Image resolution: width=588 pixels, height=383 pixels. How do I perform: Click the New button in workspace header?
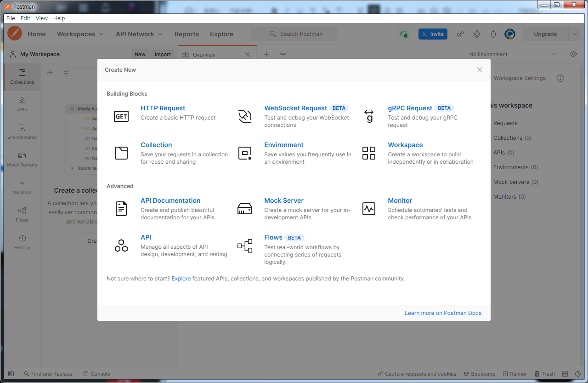click(x=140, y=54)
